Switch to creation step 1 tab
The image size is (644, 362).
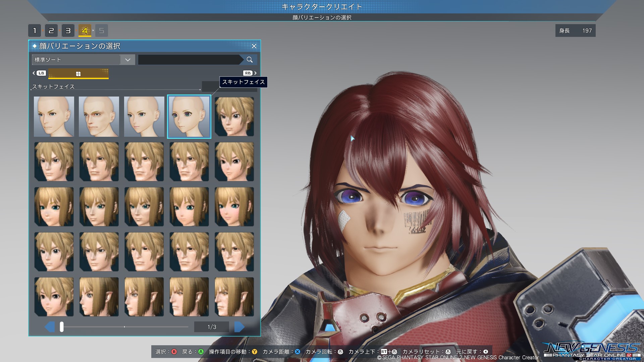point(35,31)
